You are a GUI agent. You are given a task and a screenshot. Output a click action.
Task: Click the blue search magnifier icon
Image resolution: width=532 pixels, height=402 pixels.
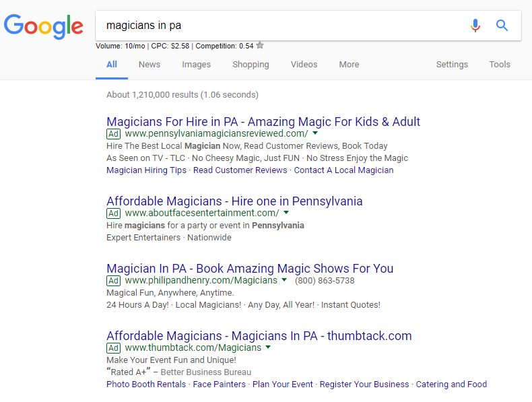point(502,26)
